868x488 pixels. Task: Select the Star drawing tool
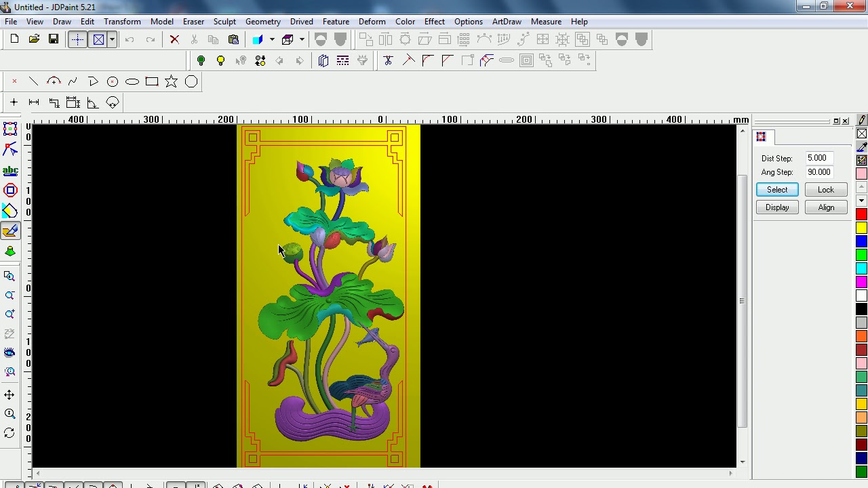172,82
